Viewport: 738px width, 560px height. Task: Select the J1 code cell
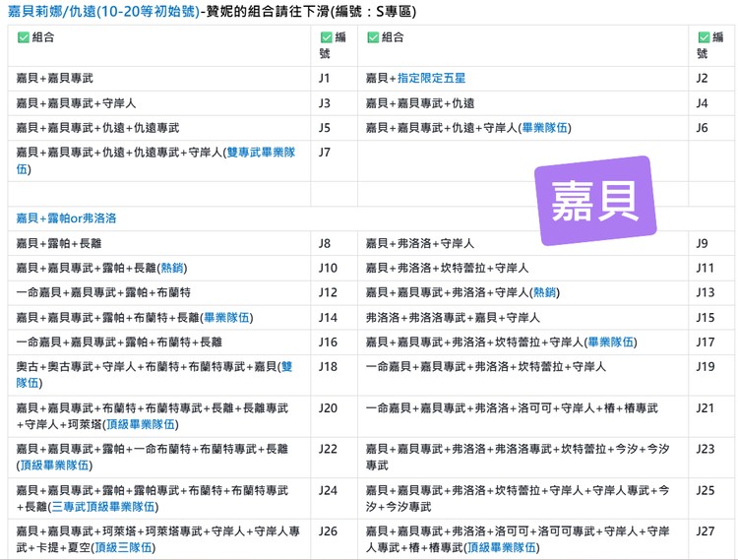(x=325, y=78)
